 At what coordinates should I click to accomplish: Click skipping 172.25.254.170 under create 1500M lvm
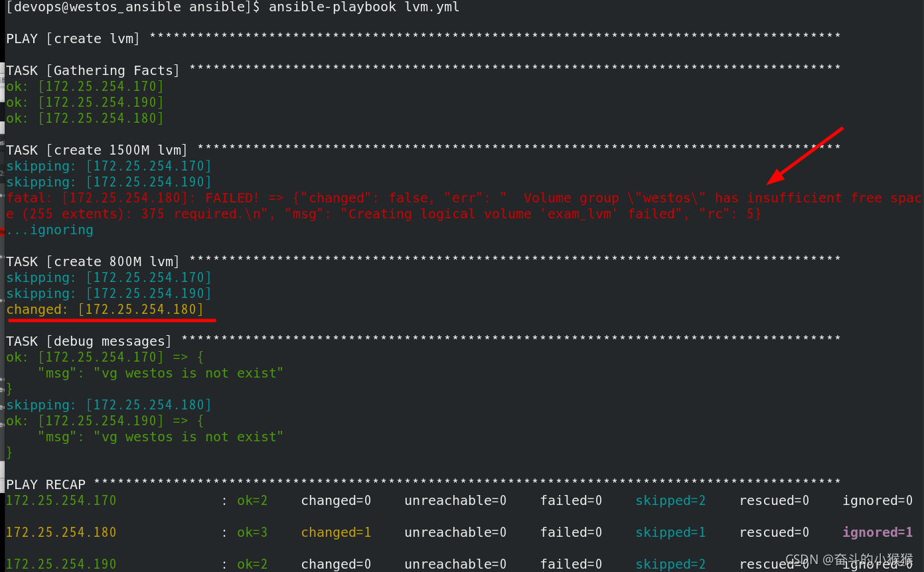click(109, 167)
